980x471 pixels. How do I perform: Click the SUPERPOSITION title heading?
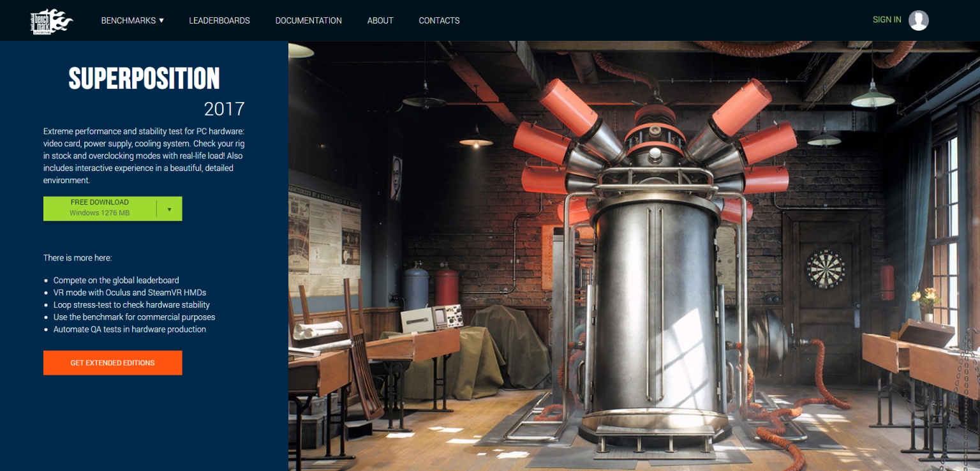click(144, 78)
